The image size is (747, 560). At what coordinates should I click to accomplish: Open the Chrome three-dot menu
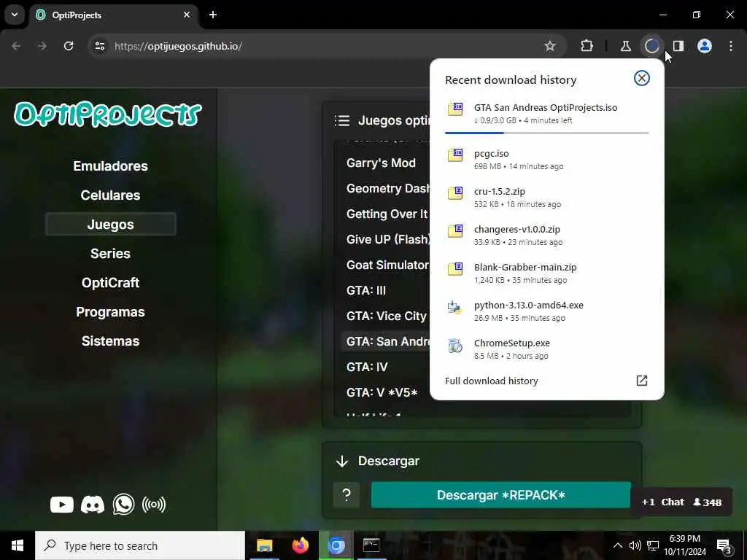click(x=731, y=46)
